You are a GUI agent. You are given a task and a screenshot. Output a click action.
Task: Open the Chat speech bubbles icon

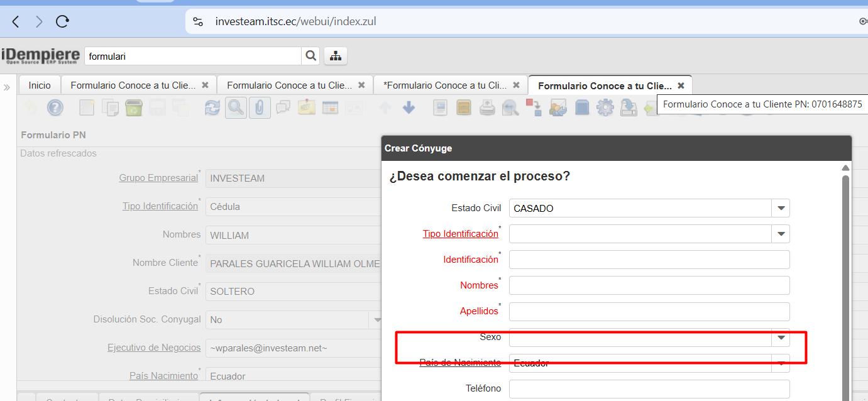[283, 108]
